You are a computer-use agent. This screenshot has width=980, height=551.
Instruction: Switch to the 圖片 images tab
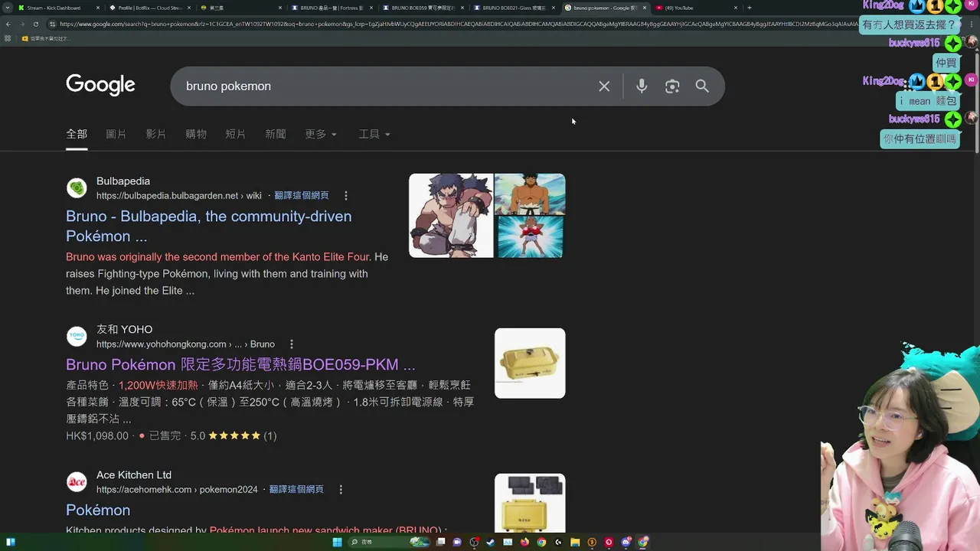tap(116, 134)
